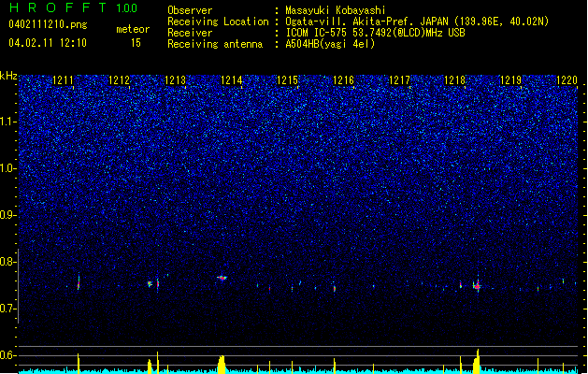Click the 'Receiving Location' field label
Image resolution: width=588 pixels, height=374 pixels.
(218, 22)
